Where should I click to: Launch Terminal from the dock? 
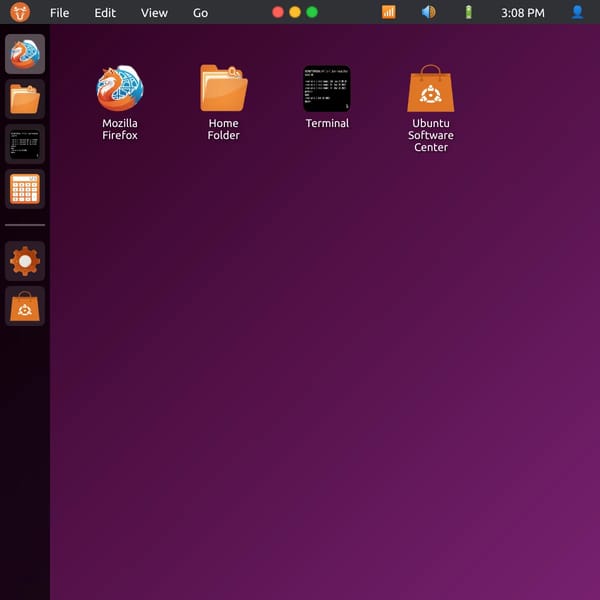(25, 144)
